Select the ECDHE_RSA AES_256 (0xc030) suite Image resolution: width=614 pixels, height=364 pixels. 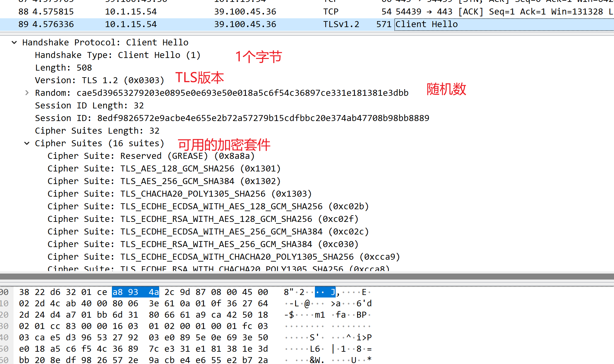pyautogui.click(x=203, y=244)
